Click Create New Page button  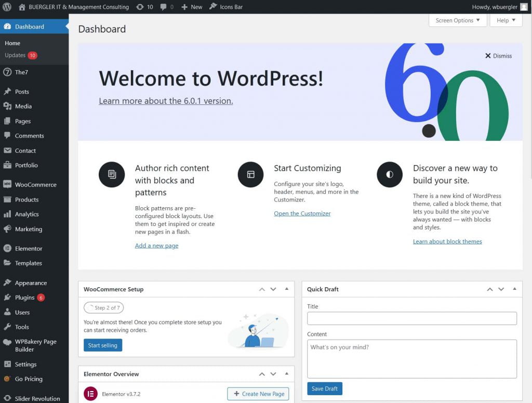tap(258, 394)
